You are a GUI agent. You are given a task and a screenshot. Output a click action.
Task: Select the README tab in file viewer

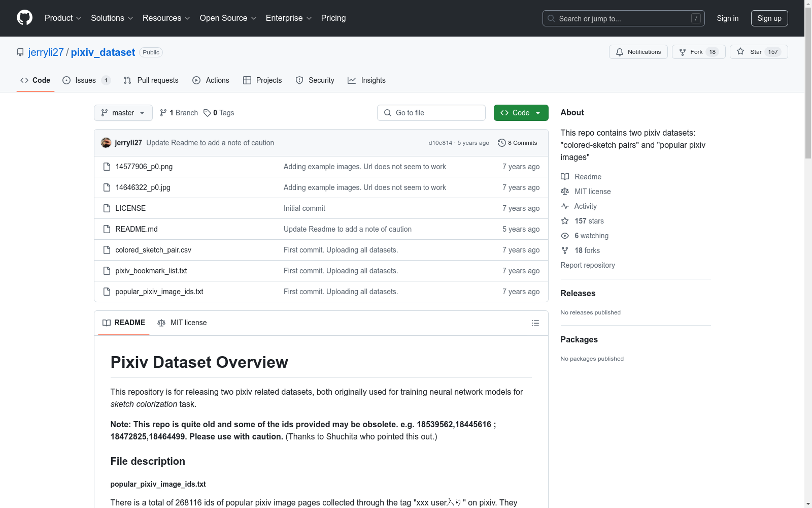(124, 323)
